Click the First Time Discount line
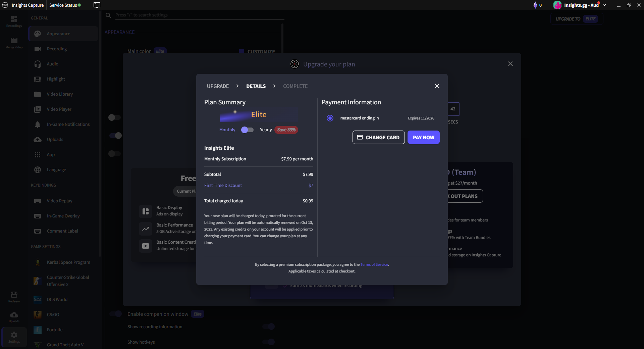Screen dimensions: 644x349 pos(259,186)
